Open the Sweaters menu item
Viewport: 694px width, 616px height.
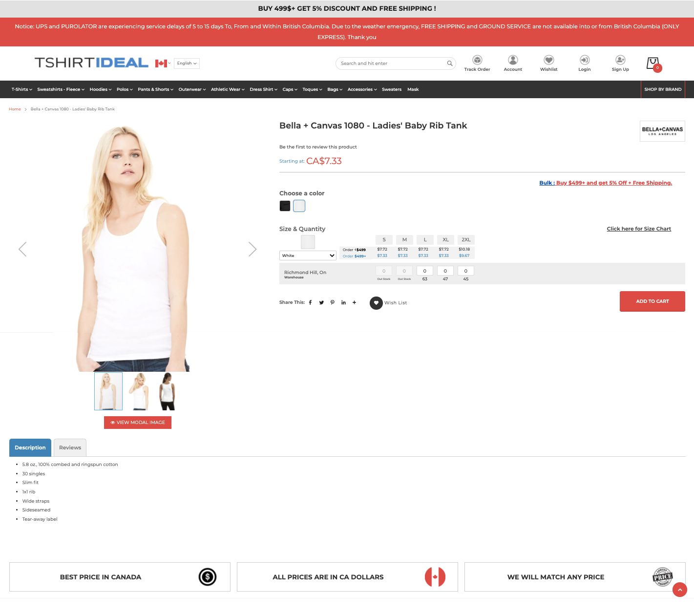click(x=392, y=89)
